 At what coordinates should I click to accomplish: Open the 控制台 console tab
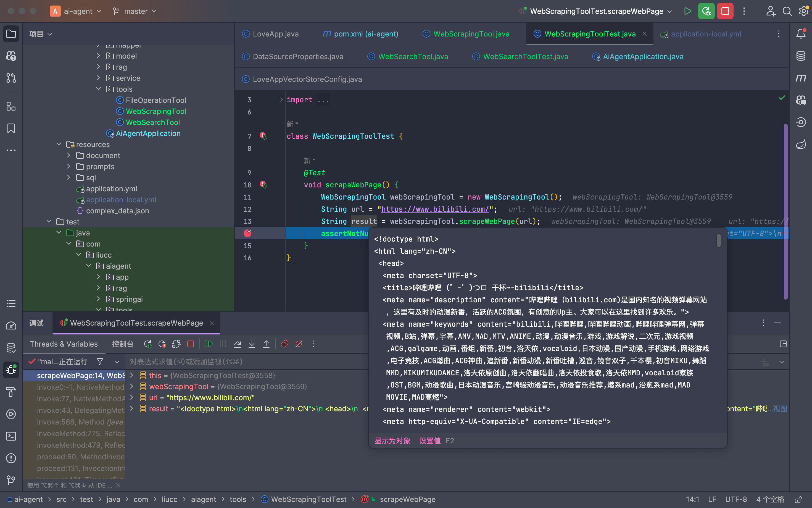123,344
